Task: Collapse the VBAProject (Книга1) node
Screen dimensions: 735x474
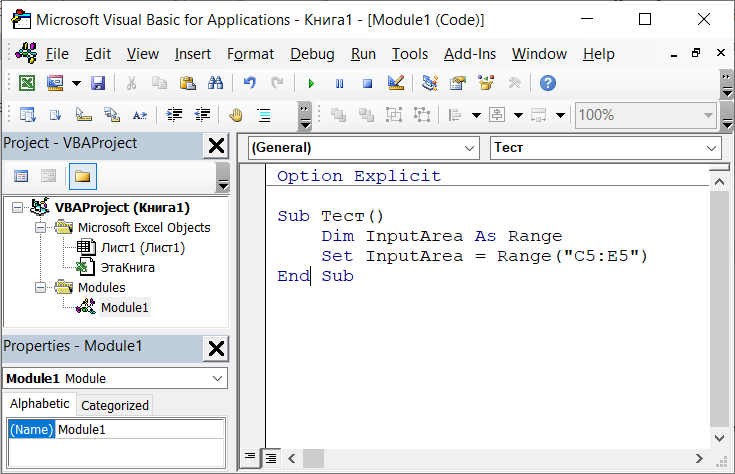Action: tap(17, 208)
